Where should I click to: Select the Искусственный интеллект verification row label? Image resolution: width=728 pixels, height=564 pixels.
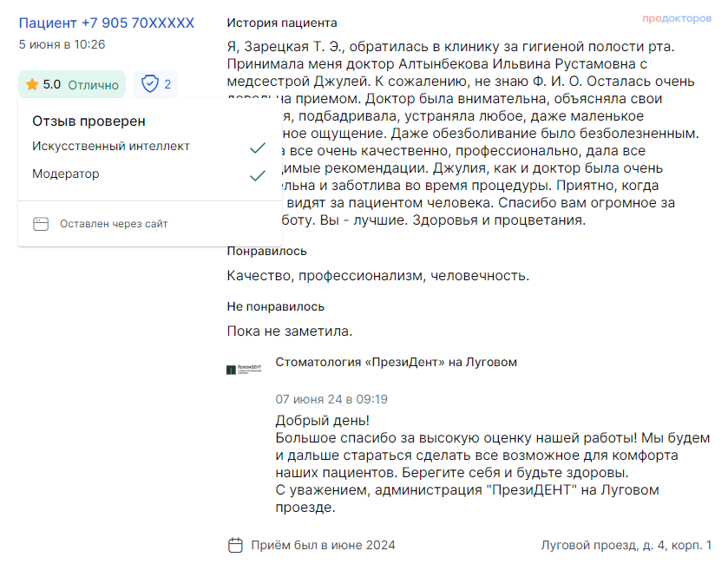[111, 147]
